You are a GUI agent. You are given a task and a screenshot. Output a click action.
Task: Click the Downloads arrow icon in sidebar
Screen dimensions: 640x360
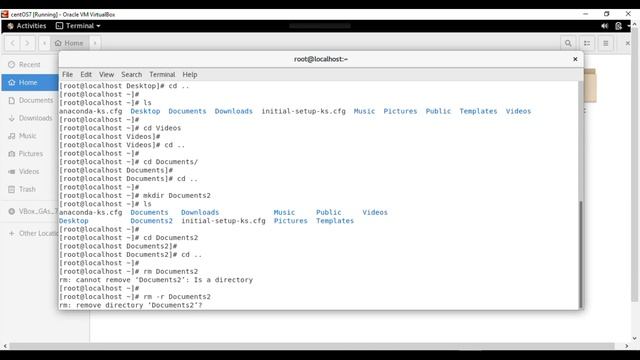[11, 118]
